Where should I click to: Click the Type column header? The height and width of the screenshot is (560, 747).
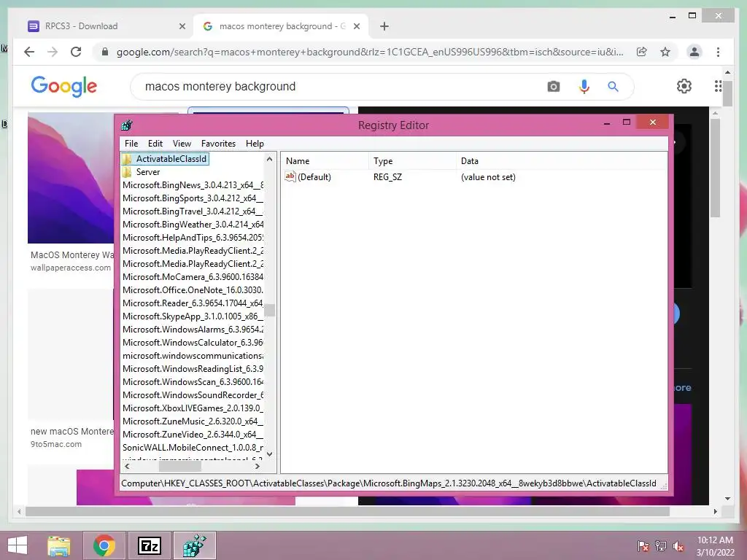tap(412, 161)
